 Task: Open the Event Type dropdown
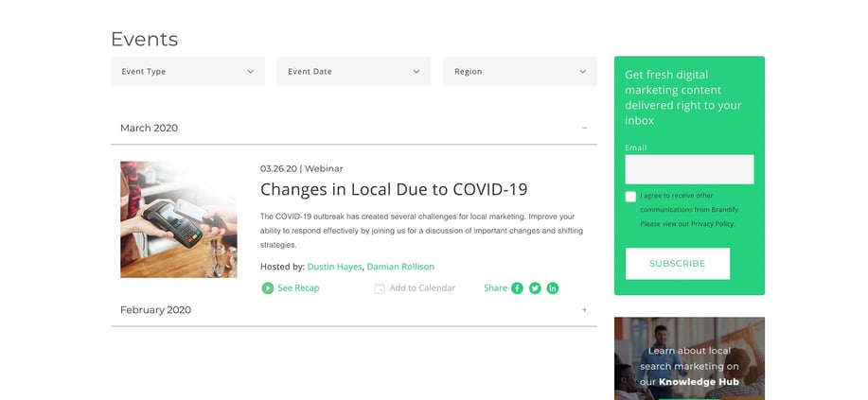[x=187, y=72]
